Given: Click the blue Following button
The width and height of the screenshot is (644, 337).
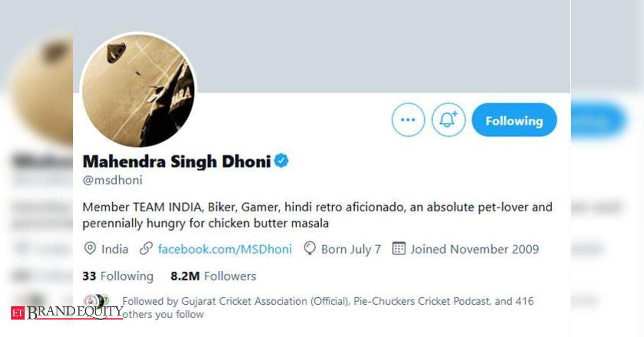Looking at the screenshot, I should tap(514, 120).
